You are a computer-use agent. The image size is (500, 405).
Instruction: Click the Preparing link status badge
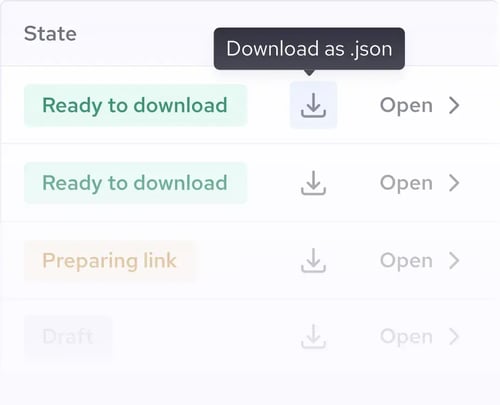pyautogui.click(x=110, y=261)
